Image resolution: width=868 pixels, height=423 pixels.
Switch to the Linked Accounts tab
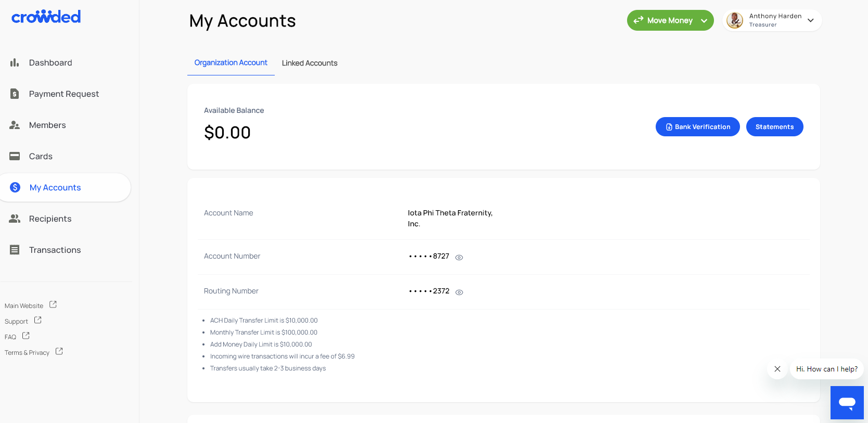310,63
